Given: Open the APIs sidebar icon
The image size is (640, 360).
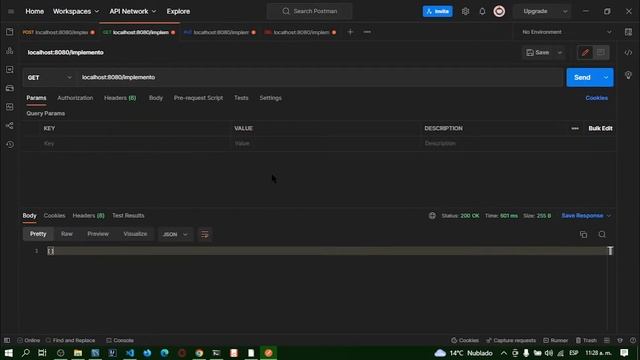Looking at the screenshot, I should tap(10, 51).
